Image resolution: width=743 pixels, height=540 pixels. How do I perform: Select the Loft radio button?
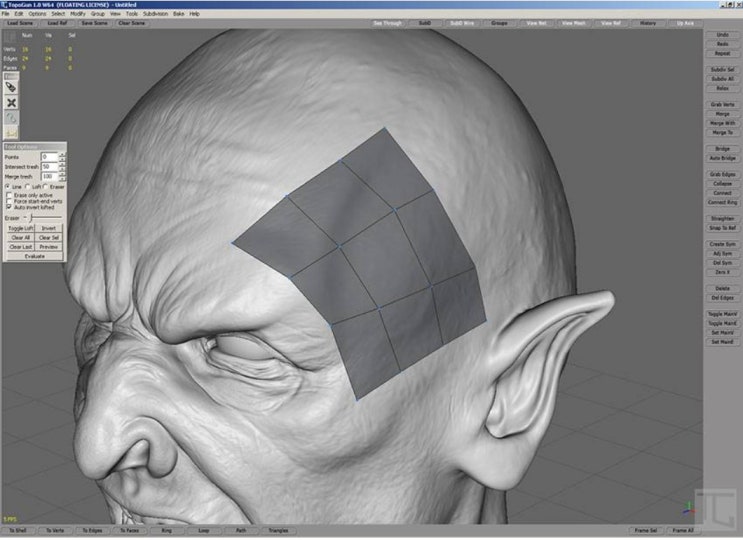[27, 186]
